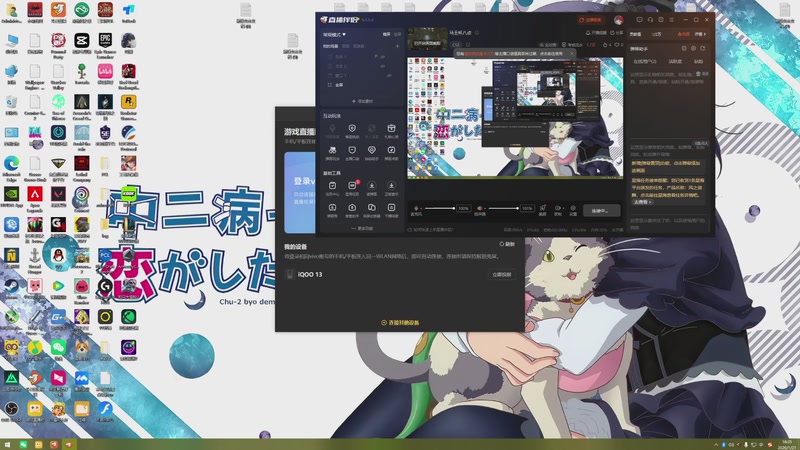Open upload-arrow tool in last tools row

(352, 210)
